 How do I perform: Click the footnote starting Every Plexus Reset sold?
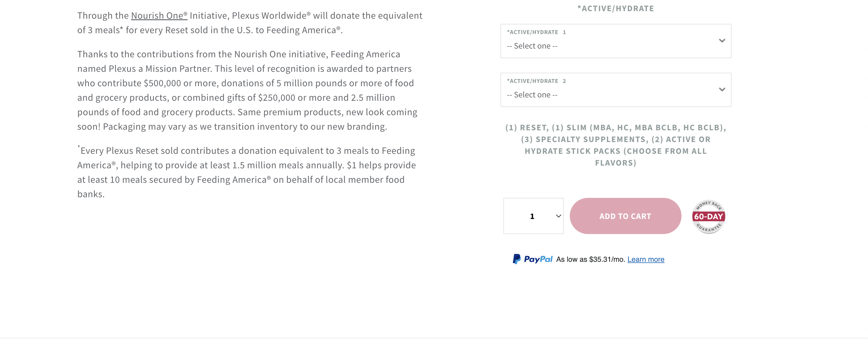pyautogui.click(x=247, y=172)
